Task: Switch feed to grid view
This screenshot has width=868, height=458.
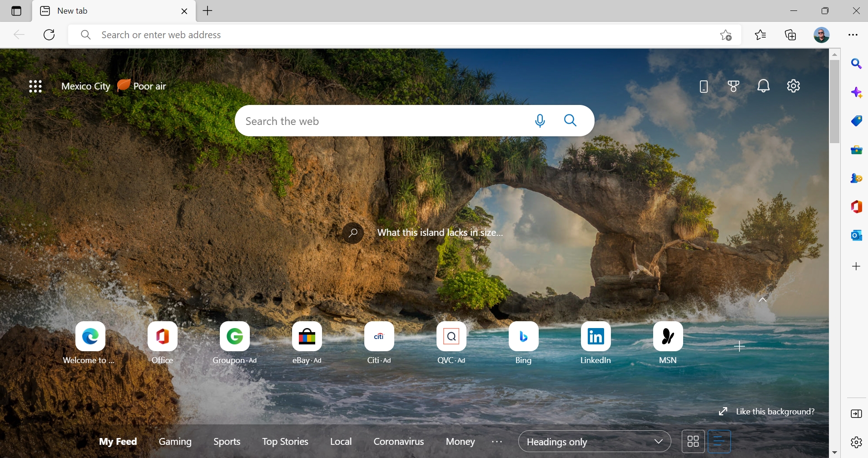Action: [693, 441]
